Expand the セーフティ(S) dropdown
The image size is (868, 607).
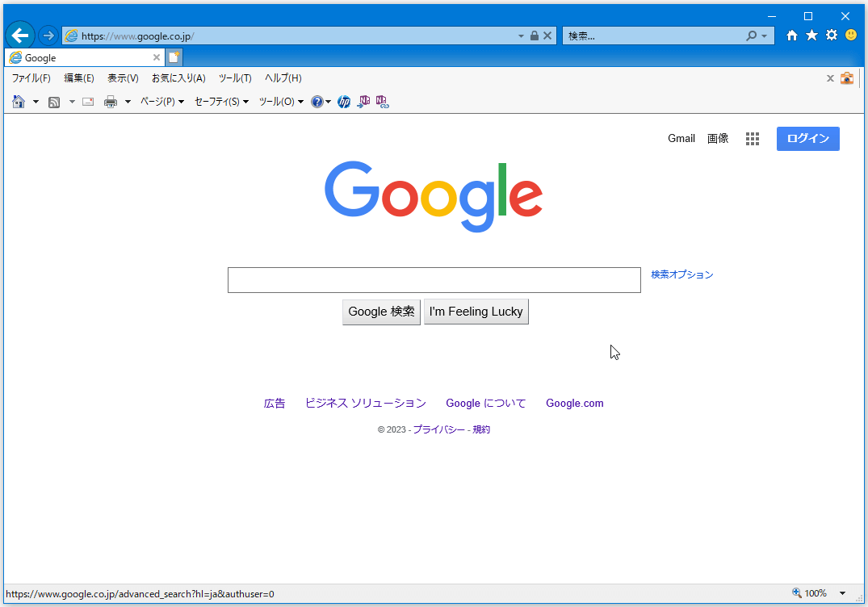221,102
